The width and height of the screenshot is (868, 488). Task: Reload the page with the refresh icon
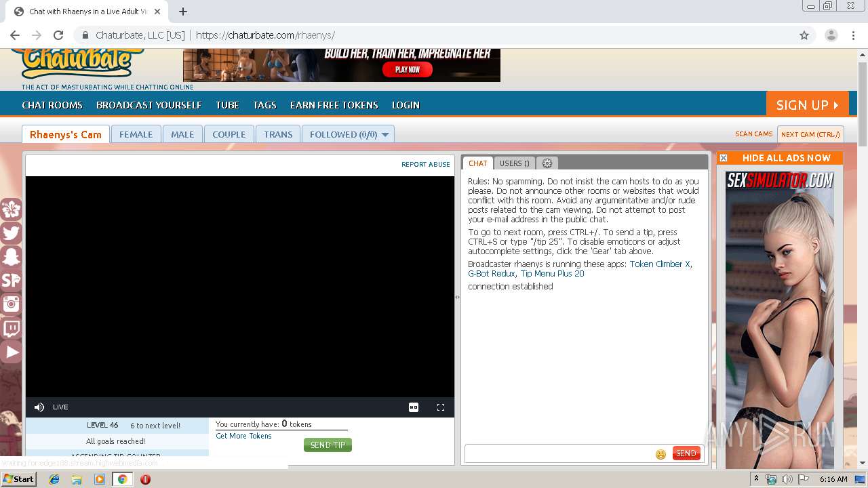point(58,35)
